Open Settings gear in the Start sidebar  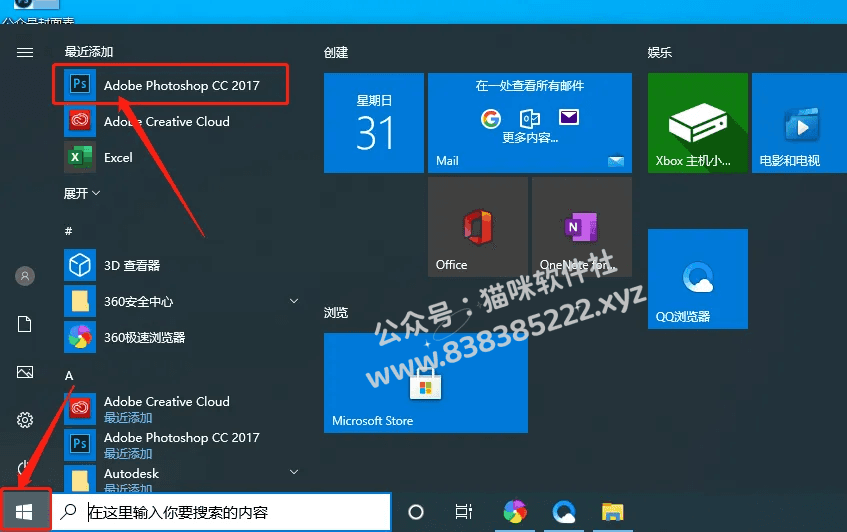pyautogui.click(x=25, y=420)
